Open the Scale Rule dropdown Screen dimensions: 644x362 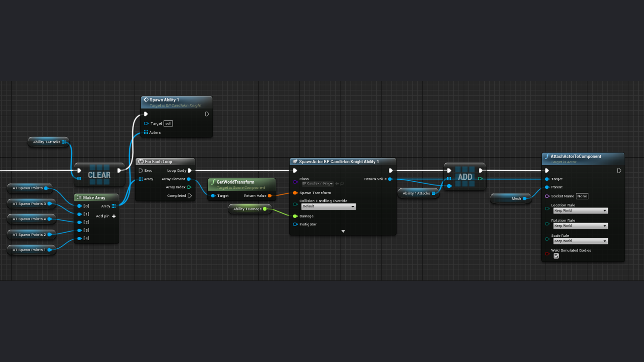580,241
